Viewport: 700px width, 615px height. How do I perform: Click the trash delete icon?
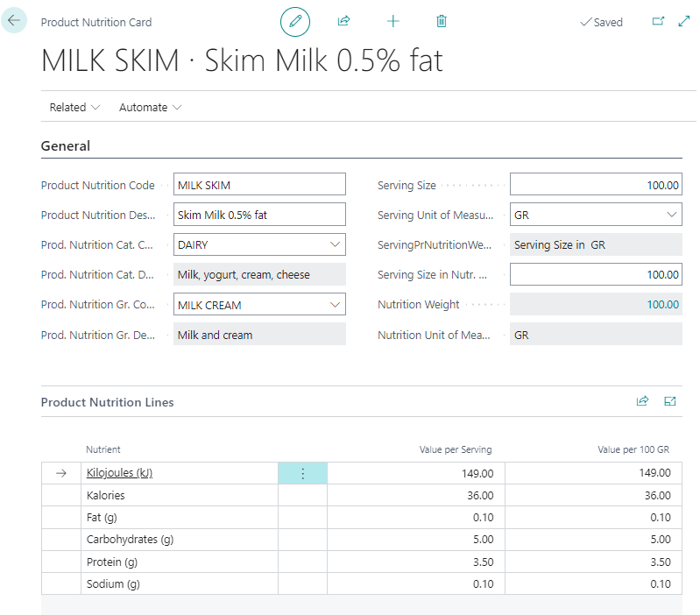point(442,21)
